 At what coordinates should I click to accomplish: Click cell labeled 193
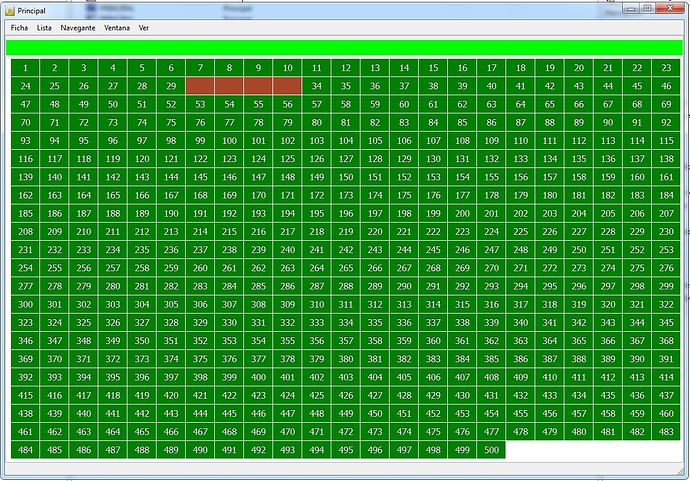coord(258,213)
